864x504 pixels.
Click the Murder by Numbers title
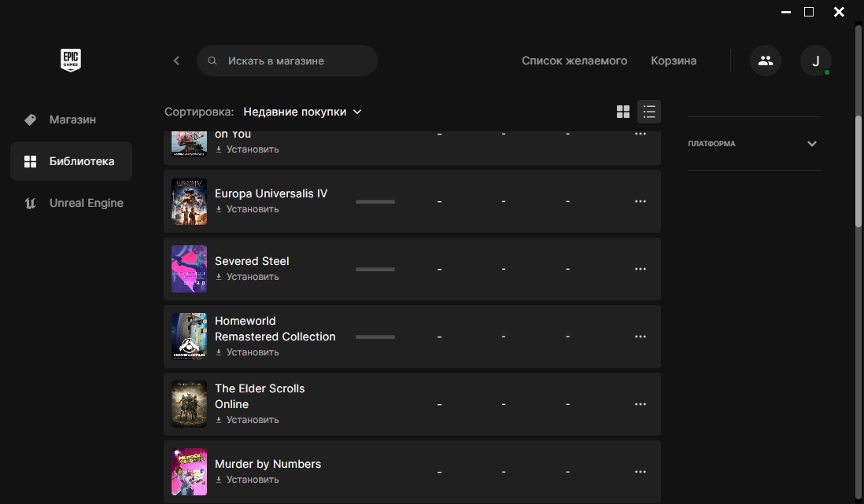pos(268,464)
